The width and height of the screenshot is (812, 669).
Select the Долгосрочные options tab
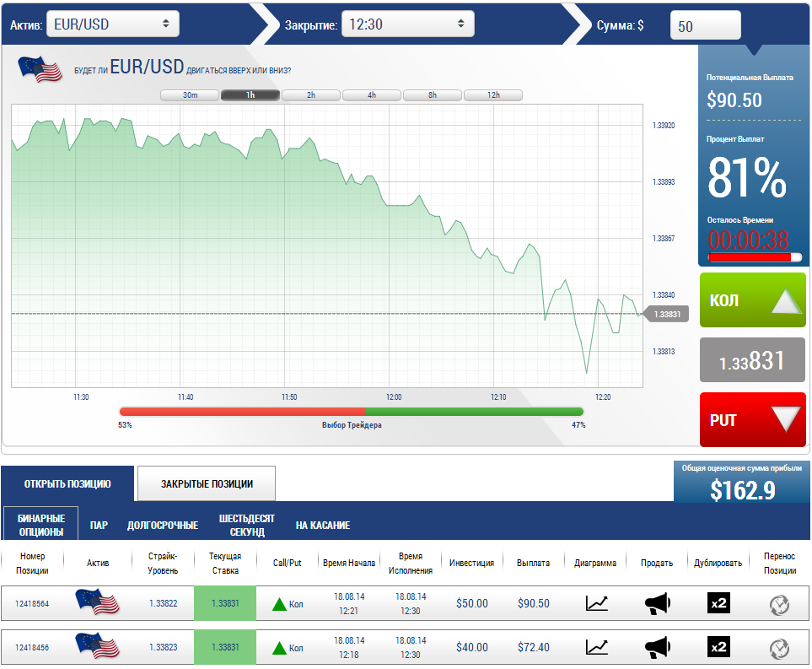[163, 525]
